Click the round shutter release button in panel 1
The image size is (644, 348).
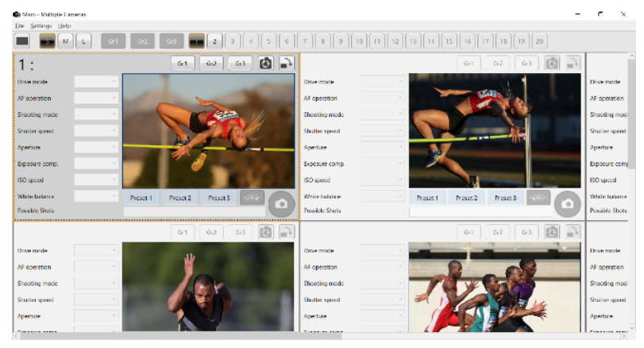tap(281, 203)
